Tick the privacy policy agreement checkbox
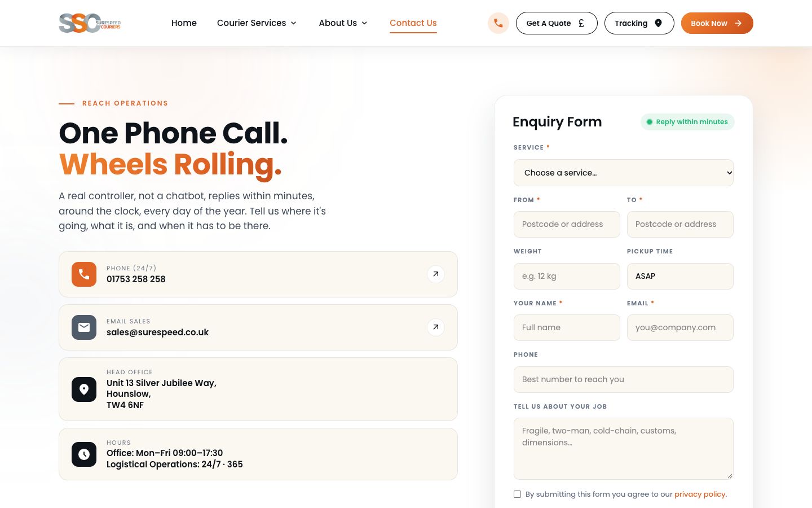The image size is (812, 508). [517, 494]
